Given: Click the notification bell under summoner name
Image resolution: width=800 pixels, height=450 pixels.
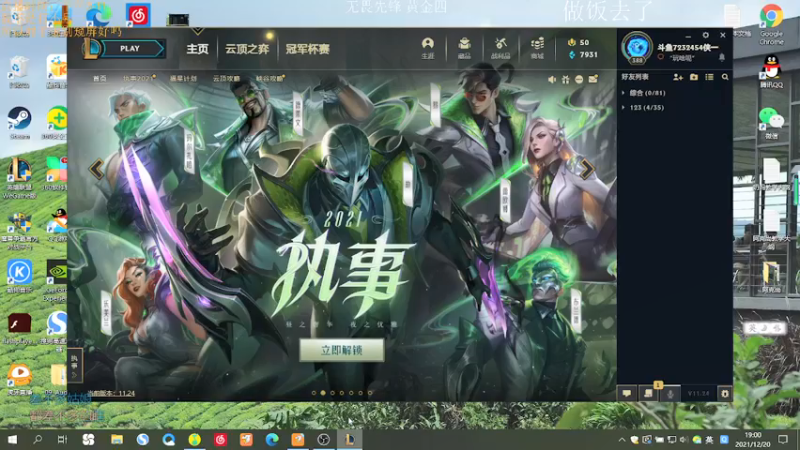Looking at the screenshot, I should click(721, 58).
